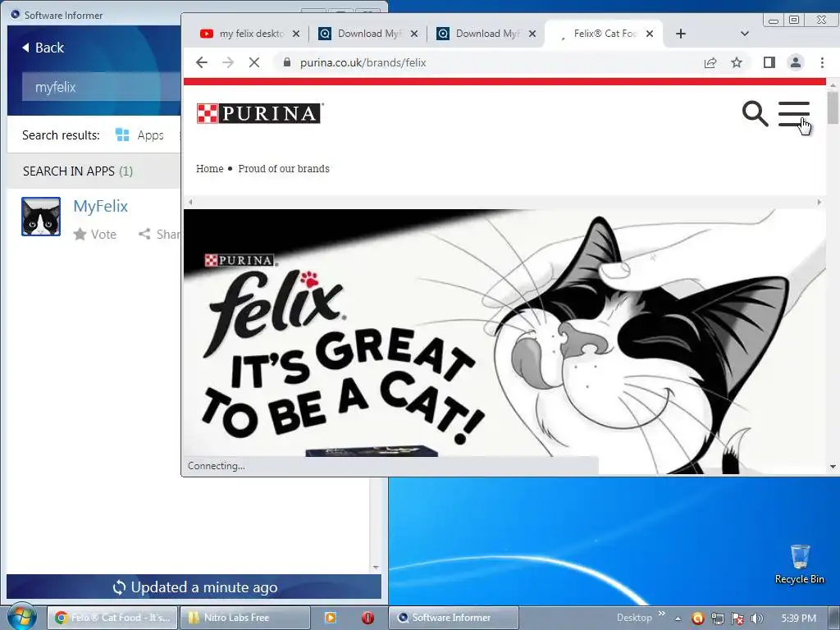Open the Recycle Bin desktop icon

[800, 564]
